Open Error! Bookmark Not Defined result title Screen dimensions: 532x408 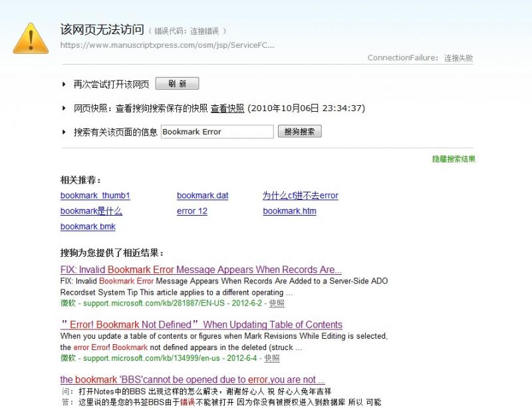[x=201, y=325]
